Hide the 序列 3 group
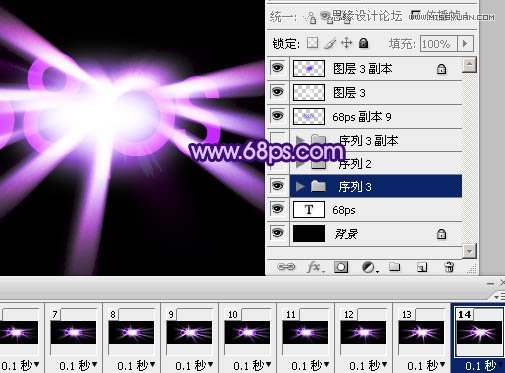The image size is (505, 373). click(x=277, y=186)
